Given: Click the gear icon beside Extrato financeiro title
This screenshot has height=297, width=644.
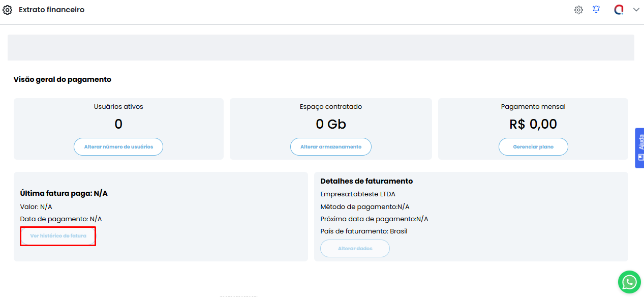Looking at the screenshot, I should (x=7, y=10).
